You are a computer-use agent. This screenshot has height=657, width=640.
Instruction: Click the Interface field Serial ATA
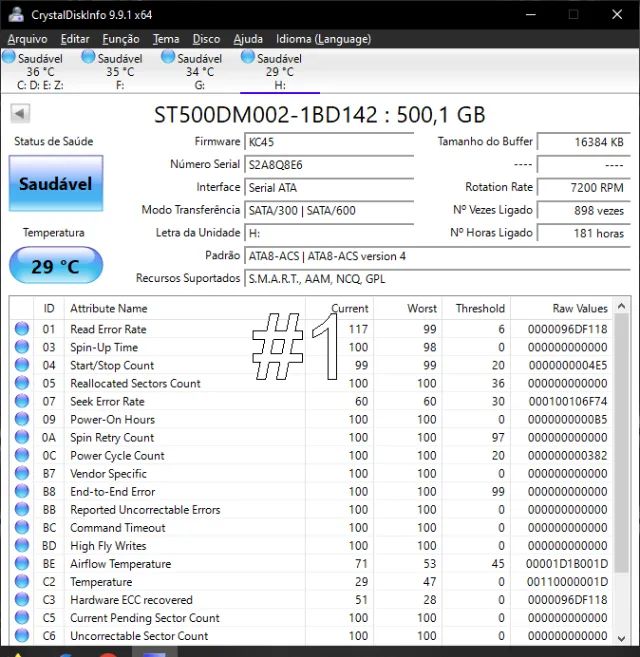329,187
